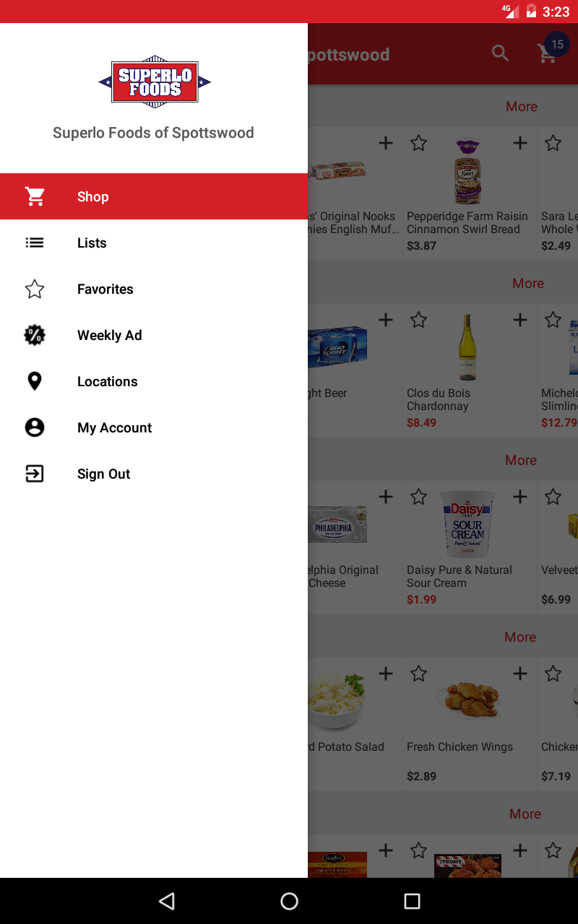
Task: Add Clos du Bois Chardonnay with plus
Action: coord(520,320)
